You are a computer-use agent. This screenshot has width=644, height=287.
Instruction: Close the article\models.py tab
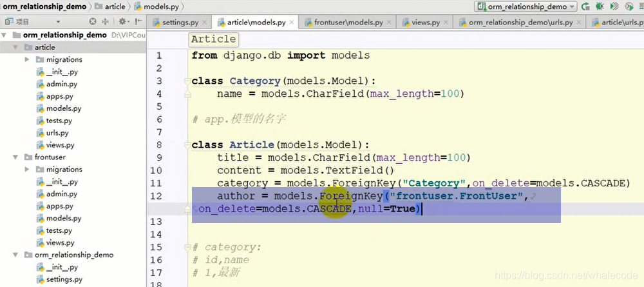click(x=292, y=23)
